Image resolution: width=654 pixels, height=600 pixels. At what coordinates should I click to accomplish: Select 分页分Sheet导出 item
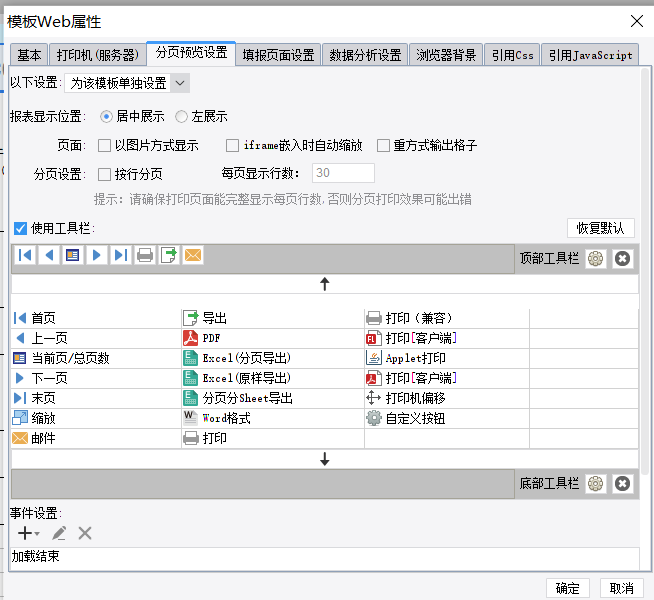(273, 398)
